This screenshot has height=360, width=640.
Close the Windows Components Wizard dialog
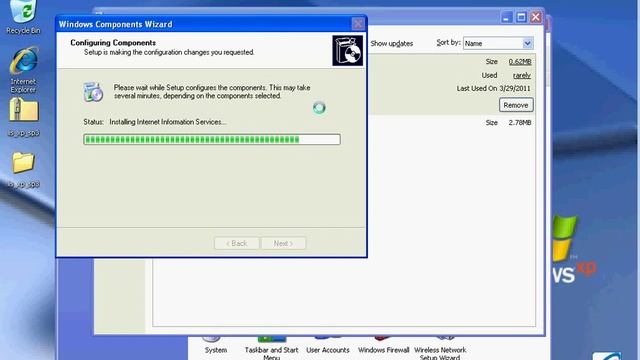tap(358, 24)
